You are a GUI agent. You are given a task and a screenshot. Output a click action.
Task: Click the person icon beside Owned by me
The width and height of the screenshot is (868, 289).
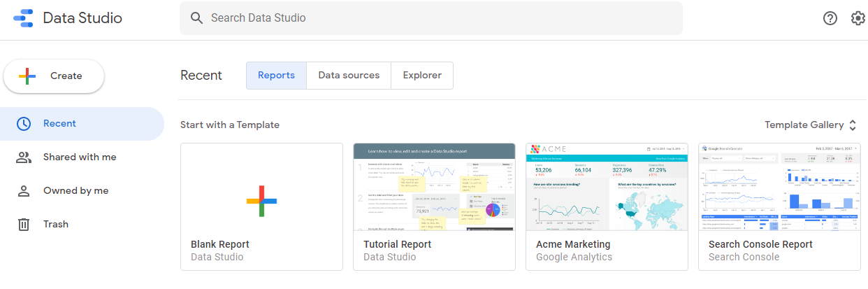(x=24, y=191)
